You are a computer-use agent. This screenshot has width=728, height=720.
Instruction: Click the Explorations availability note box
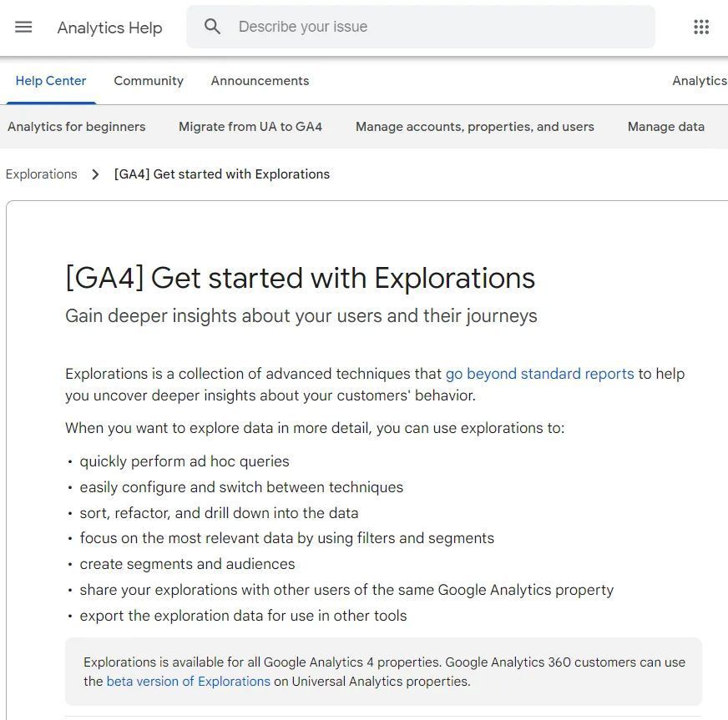point(383,672)
